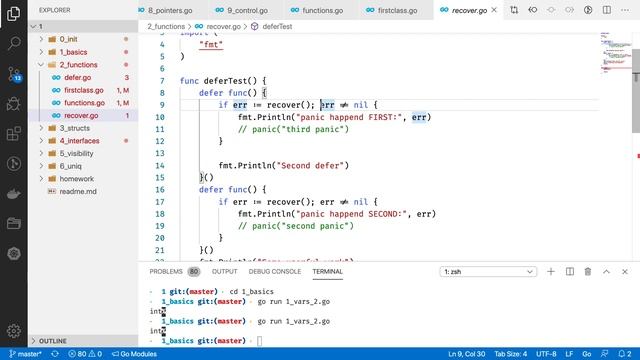The width and height of the screenshot is (640, 360).
Task: Click the sync changes icon in status bar
Action: (55, 354)
